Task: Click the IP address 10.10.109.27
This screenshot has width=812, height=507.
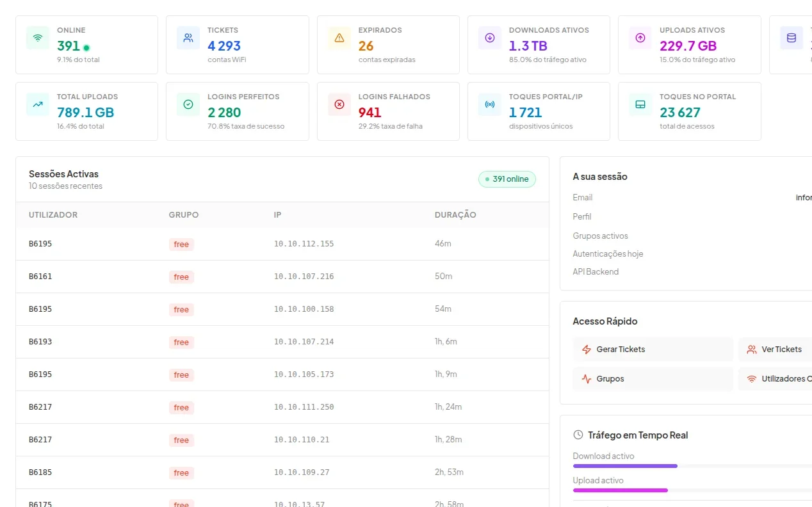Action: (x=302, y=472)
